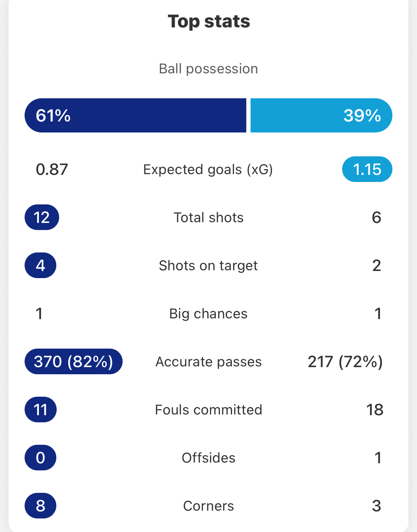Open the Accurate passes stat
This screenshot has width=417, height=532.
tap(208, 362)
